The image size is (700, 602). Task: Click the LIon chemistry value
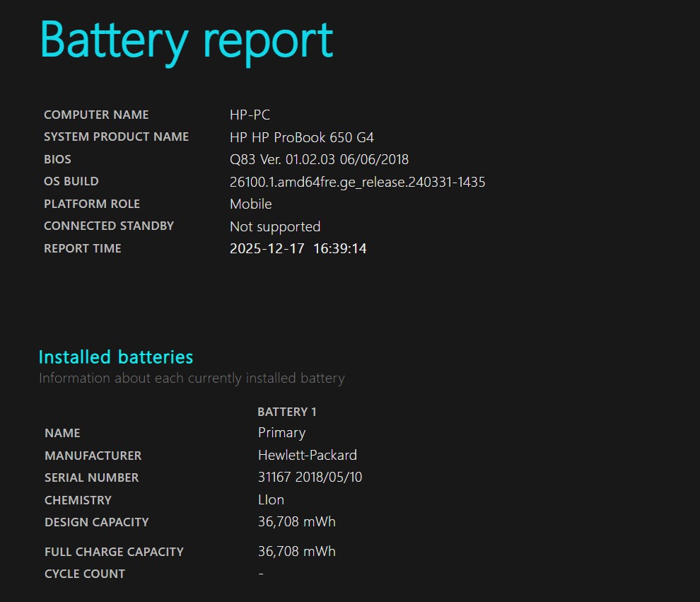coord(271,500)
